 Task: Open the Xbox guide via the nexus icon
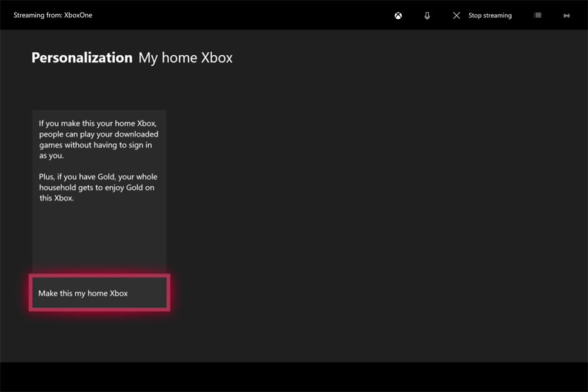tap(398, 15)
